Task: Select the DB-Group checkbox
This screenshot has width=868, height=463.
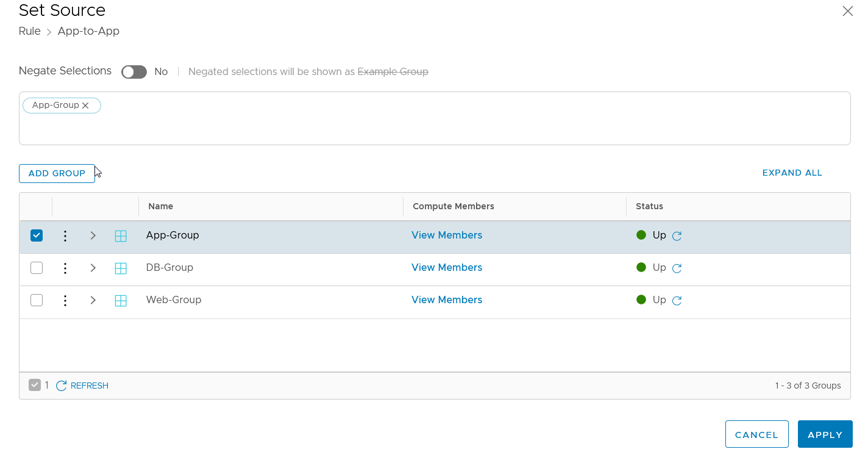Action: (x=37, y=268)
